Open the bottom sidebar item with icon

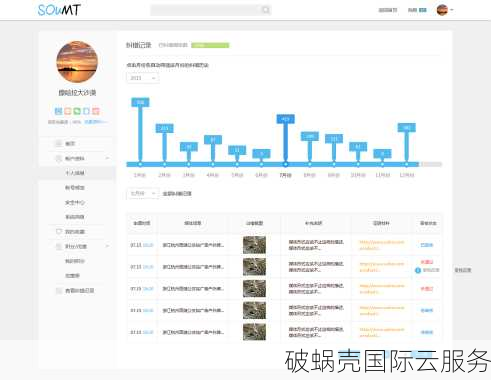[x=75, y=290]
